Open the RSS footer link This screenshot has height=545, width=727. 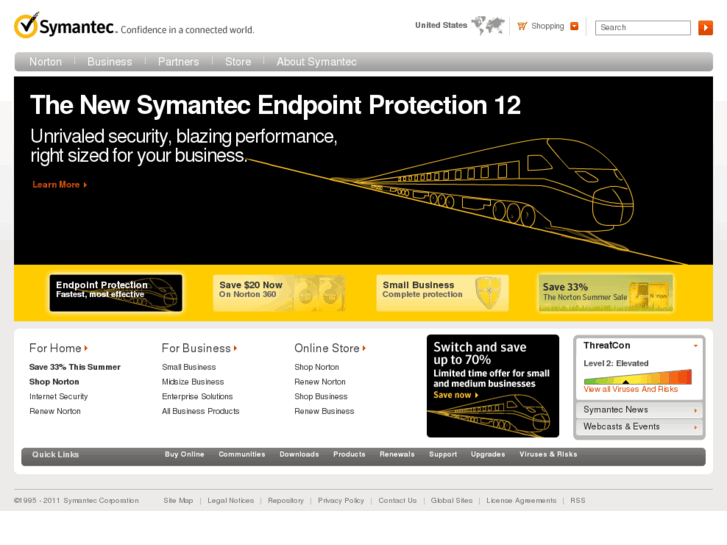pyautogui.click(x=578, y=500)
